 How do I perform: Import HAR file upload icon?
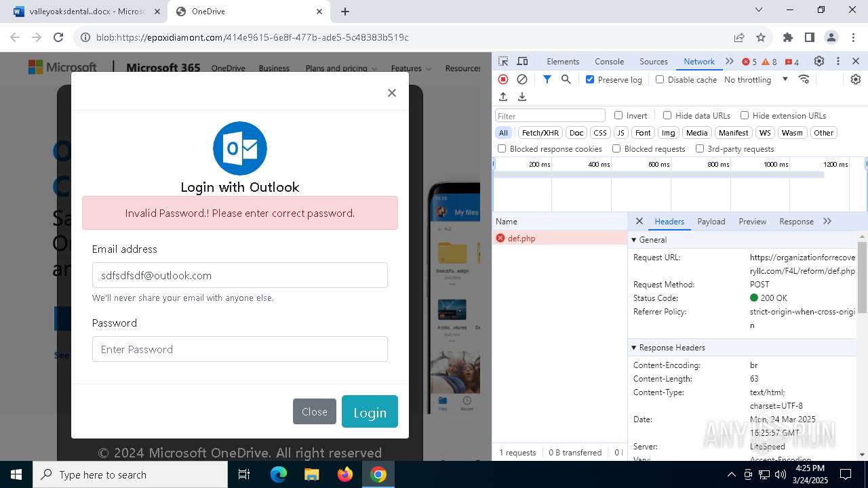pos(503,97)
